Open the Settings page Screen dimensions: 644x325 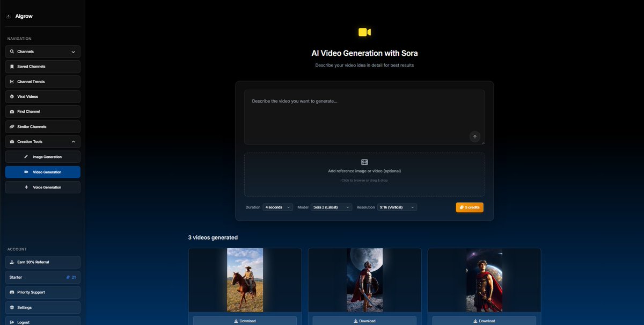tap(43, 307)
